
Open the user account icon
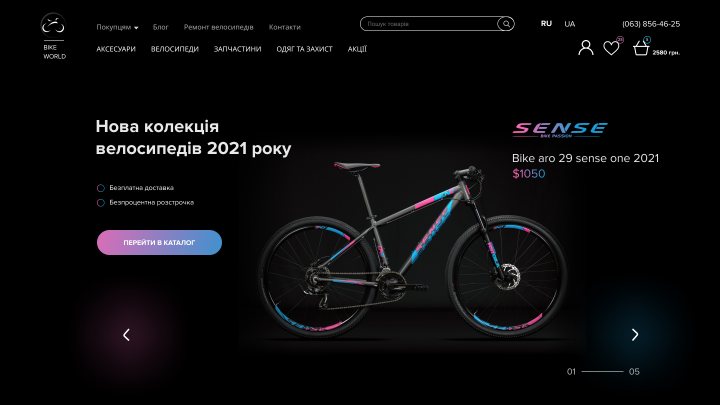point(585,47)
